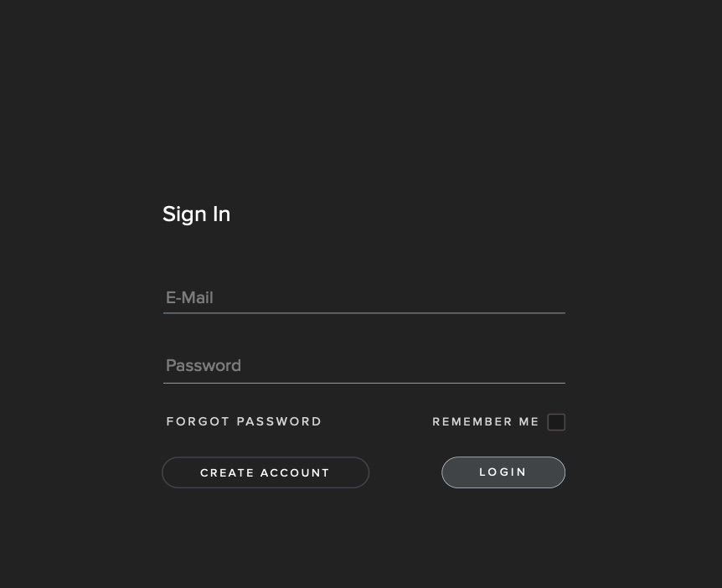Start password recovery via Forgot Password
The height and width of the screenshot is (588, 722).
click(x=244, y=421)
